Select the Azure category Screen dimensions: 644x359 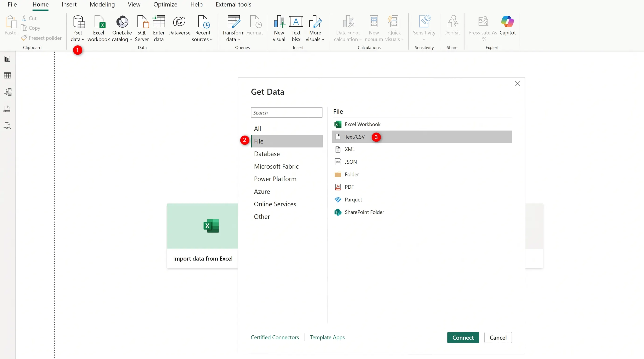pyautogui.click(x=287, y=191)
